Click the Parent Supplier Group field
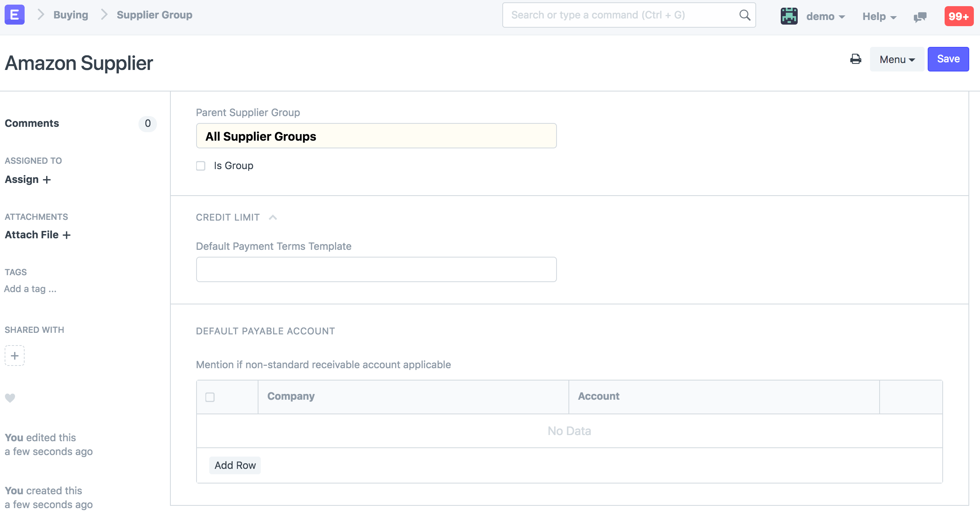 coord(376,136)
